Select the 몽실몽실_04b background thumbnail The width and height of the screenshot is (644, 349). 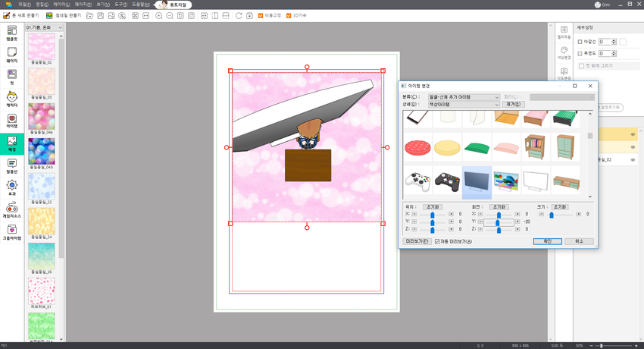point(42,151)
